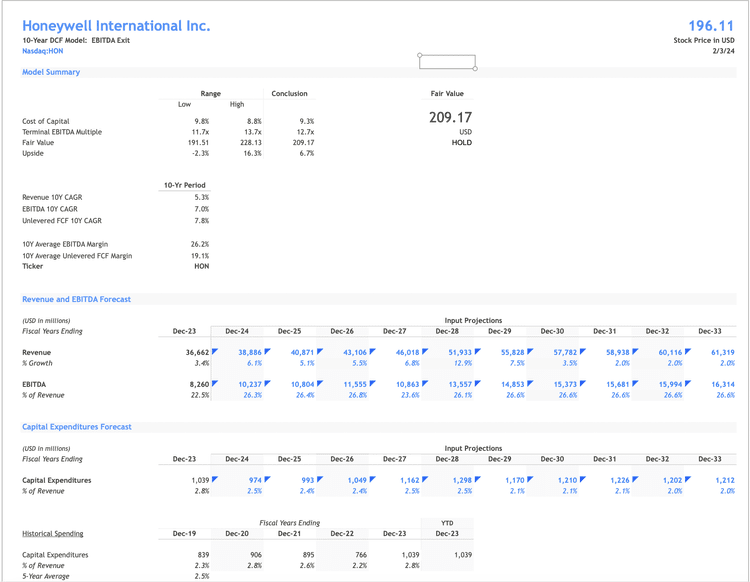This screenshot has height=582, width=750.
Task: Select Dec-28 capital expenditures 1,298
Action: pos(462,480)
